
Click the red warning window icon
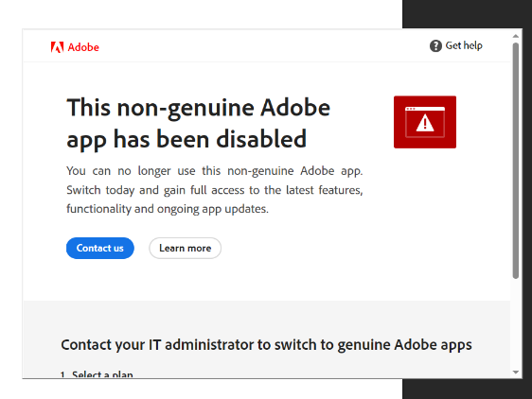tap(425, 122)
